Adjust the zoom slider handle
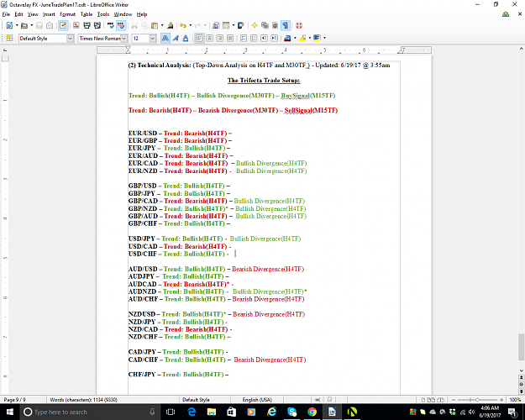The height and width of the screenshot is (420, 525). tap(477, 400)
